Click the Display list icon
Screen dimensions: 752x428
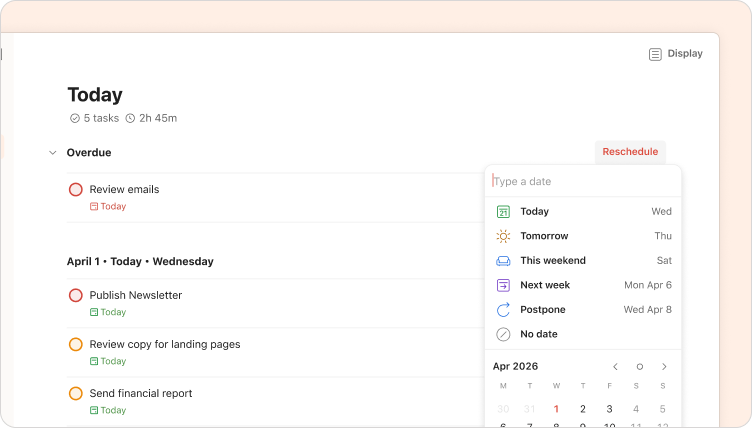[x=655, y=54]
